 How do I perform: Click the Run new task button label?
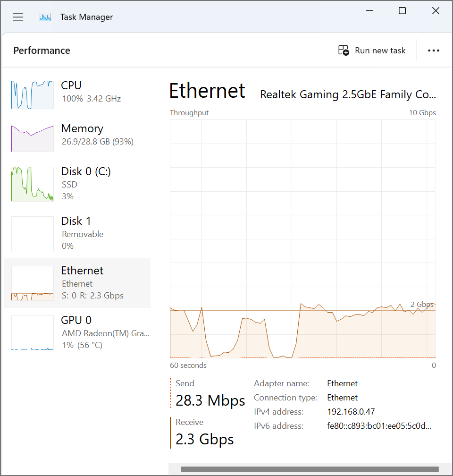(380, 51)
